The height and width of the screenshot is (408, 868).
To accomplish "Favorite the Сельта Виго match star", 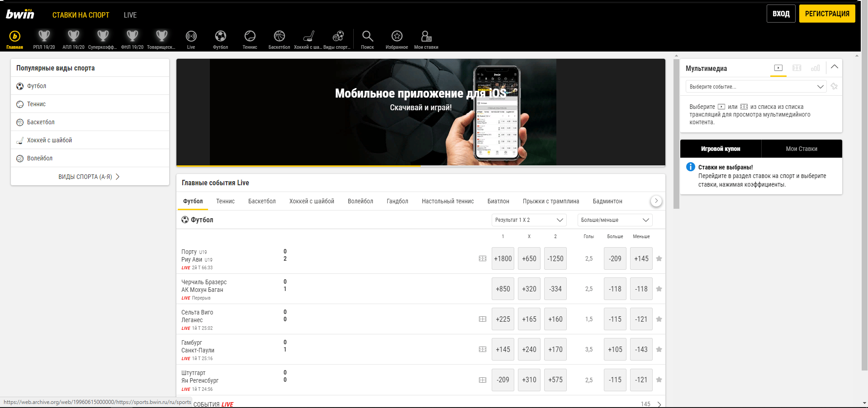I will [x=659, y=319].
